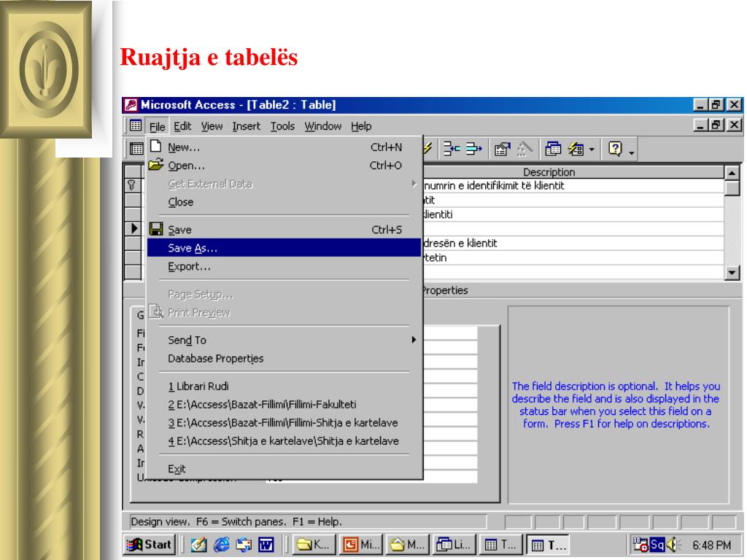
Task: Open the File menu
Action: [x=157, y=126]
